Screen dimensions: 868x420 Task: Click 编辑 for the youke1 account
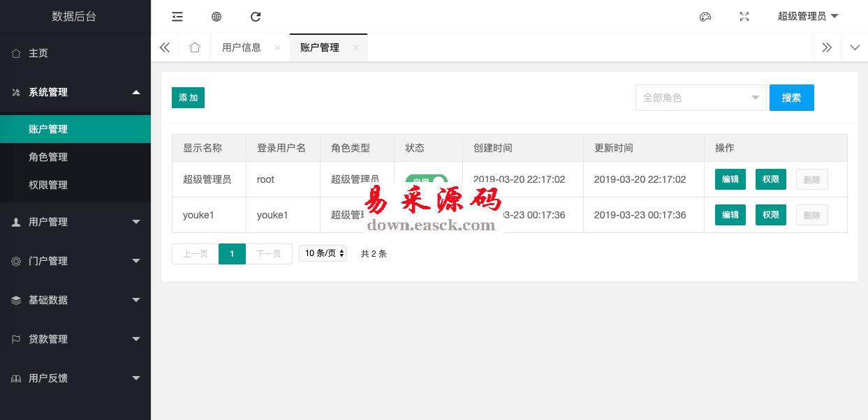coord(730,215)
